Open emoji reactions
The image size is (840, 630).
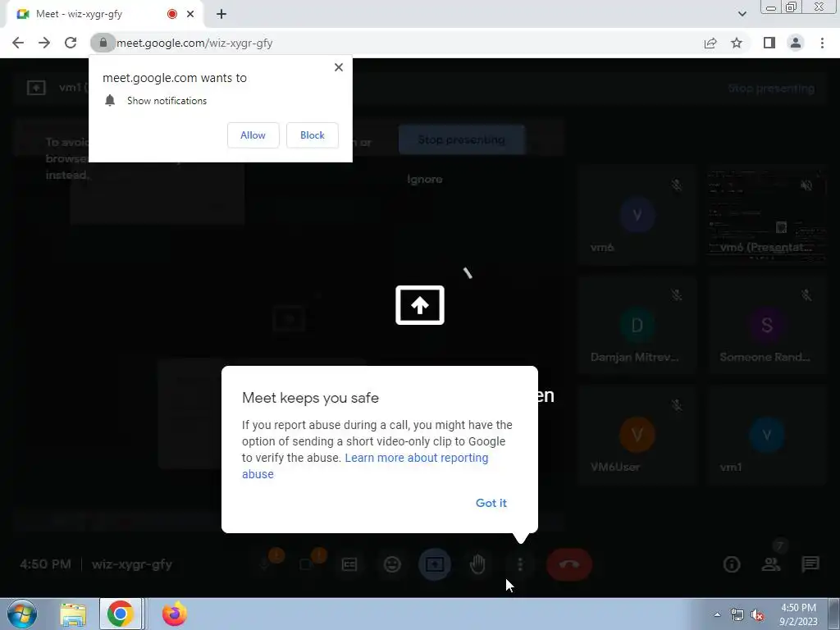(392, 564)
